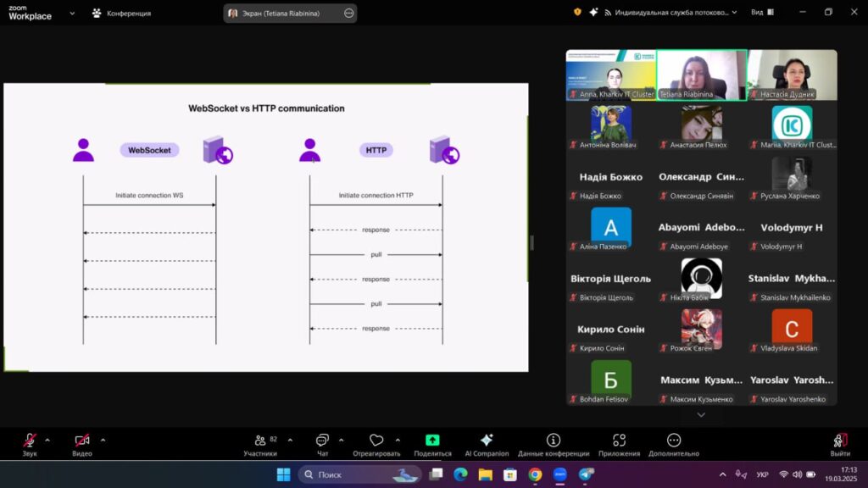Open Microsoft Store from the taskbar
The height and width of the screenshot is (488, 868).
click(x=510, y=474)
